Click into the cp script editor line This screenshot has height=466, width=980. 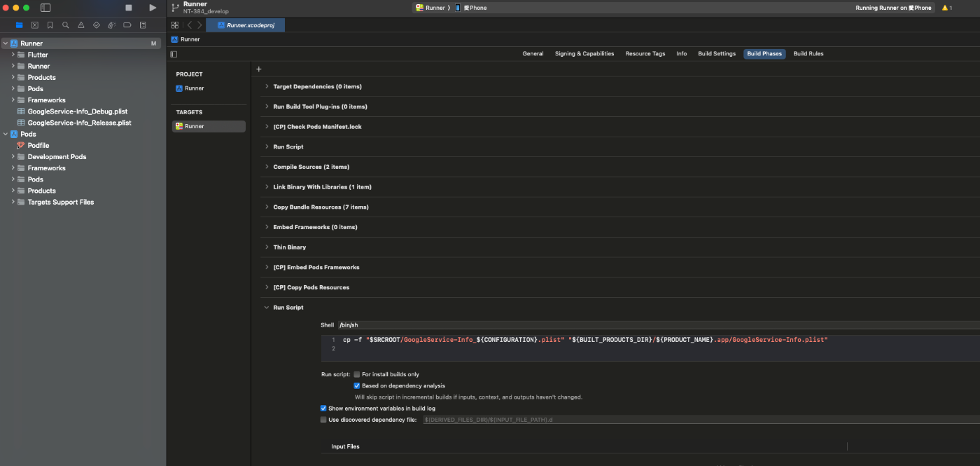(585, 340)
